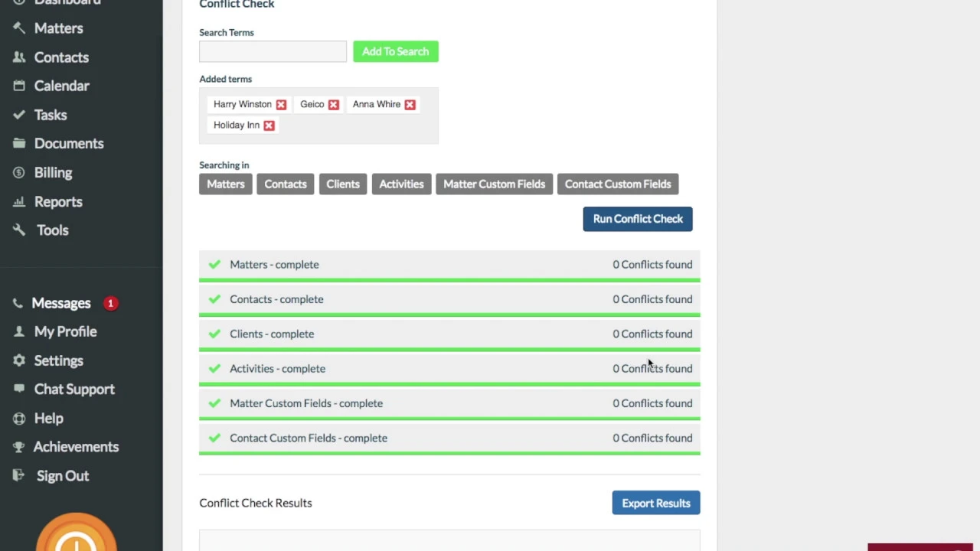Click the Export Results button
This screenshot has width=980, height=551.
click(656, 503)
